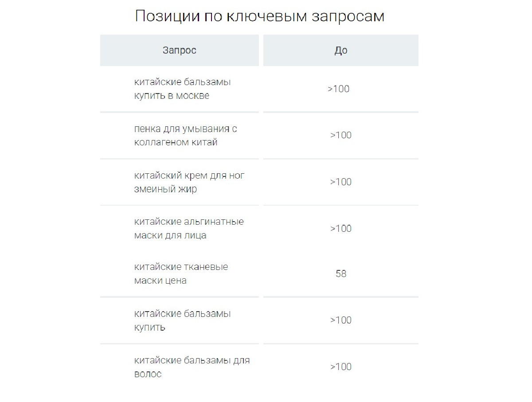The image size is (532, 402).
Task: Click the text "маски цена"
Action: coord(160,281)
